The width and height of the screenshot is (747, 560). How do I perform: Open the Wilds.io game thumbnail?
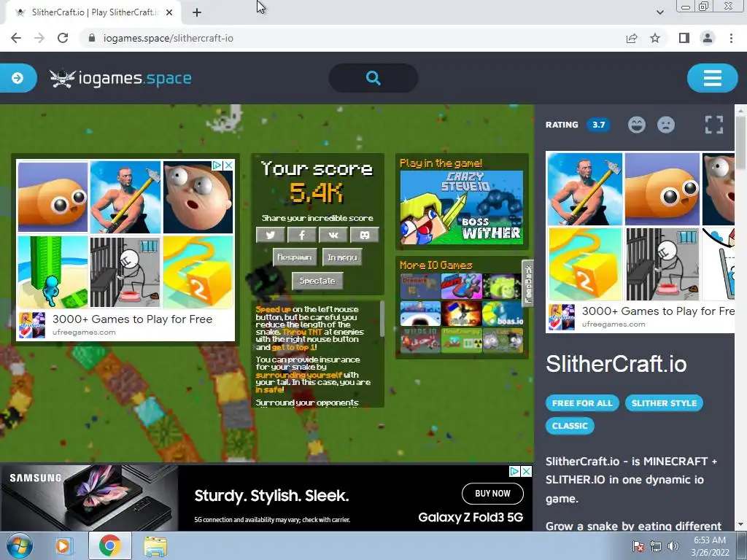click(420, 340)
